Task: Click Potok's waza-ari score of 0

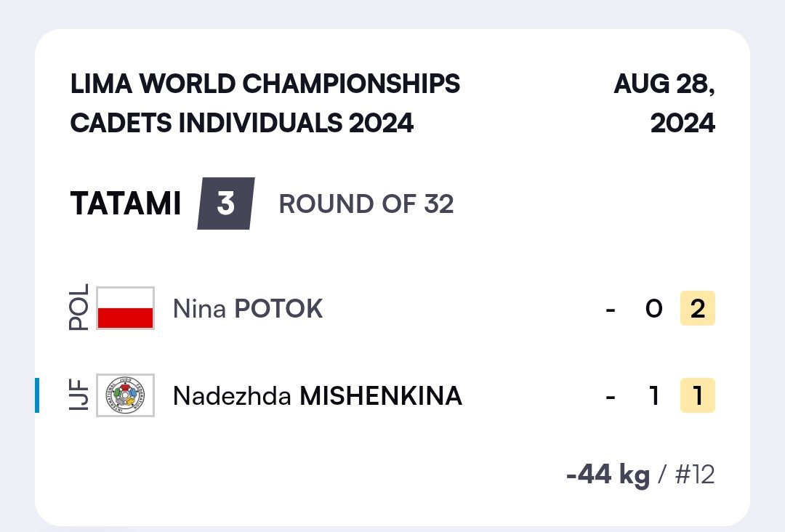Action: point(653,309)
